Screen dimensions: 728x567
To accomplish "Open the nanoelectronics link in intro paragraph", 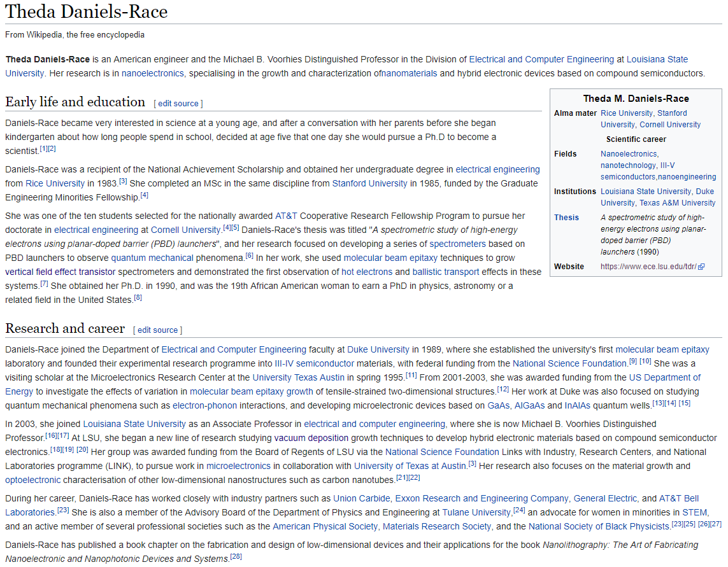I will [153, 73].
